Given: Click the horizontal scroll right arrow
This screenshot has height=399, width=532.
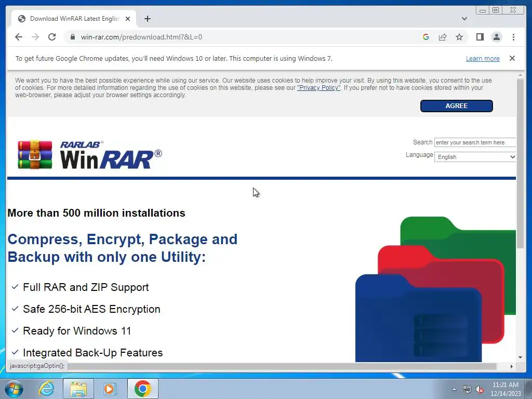Looking at the screenshot, I should [x=512, y=366].
